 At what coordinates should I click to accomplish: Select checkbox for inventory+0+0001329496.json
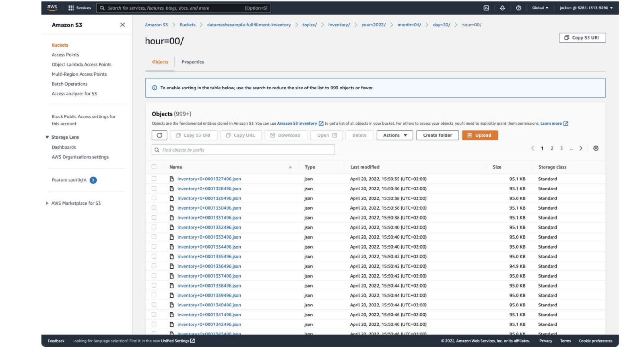coord(154,198)
